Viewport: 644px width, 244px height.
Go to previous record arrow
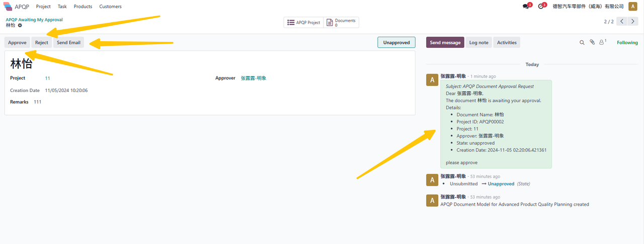(x=622, y=22)
